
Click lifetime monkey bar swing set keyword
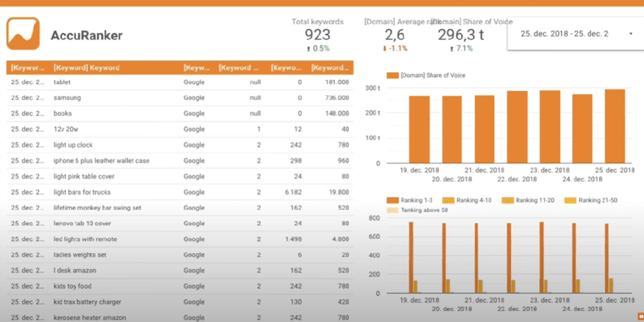point(97,208)
